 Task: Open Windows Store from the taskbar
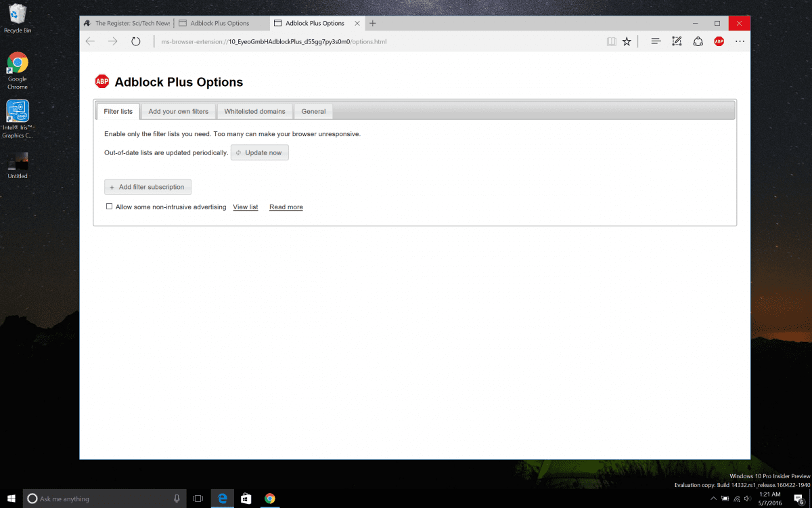(x=246, y=499)
